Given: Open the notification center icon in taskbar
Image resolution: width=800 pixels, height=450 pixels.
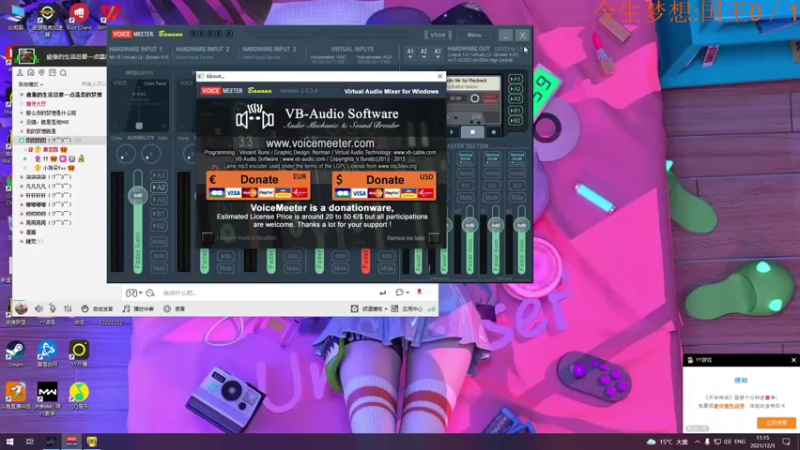Looking at the screenshot, I should [x=786, y=441].
